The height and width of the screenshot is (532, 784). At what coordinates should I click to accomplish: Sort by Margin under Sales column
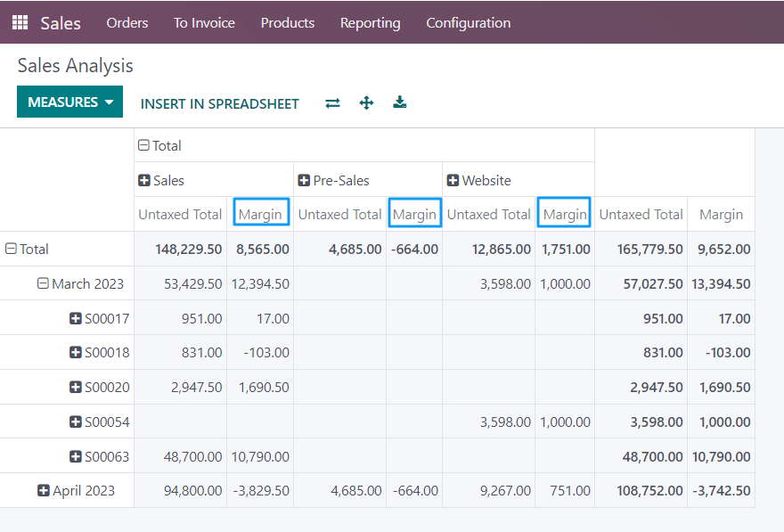(x=260, y=214)
